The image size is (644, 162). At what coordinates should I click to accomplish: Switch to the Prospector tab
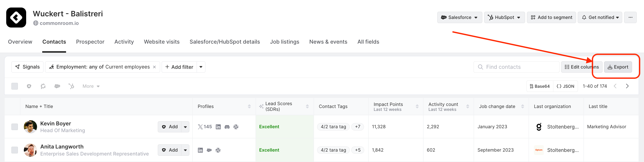tap(90, 42)
